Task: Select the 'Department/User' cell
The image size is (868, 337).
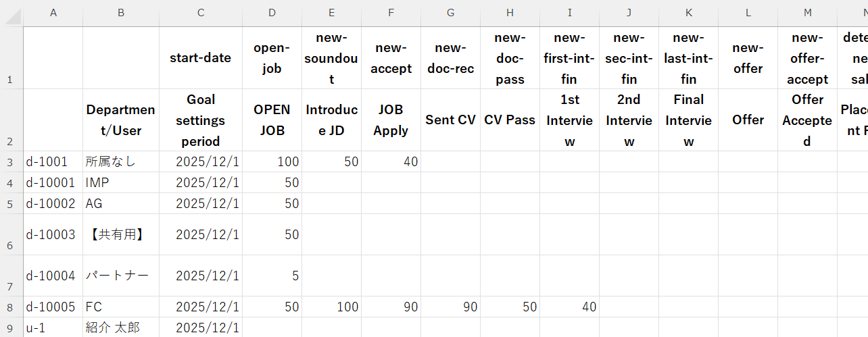Action: pos(121,120)
